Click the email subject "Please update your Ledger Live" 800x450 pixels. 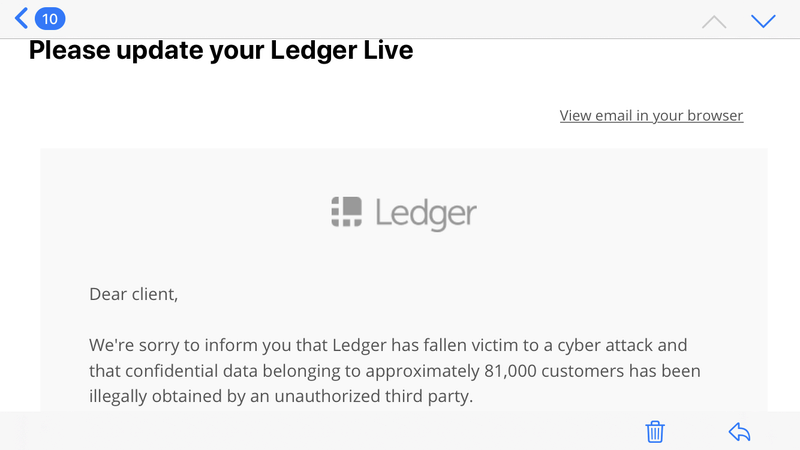coord(221,49)
